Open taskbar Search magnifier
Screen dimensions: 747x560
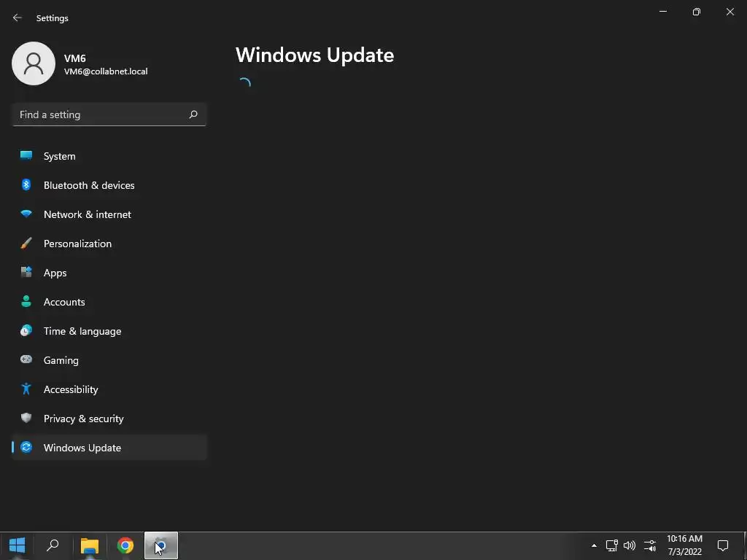click(53, 545)
